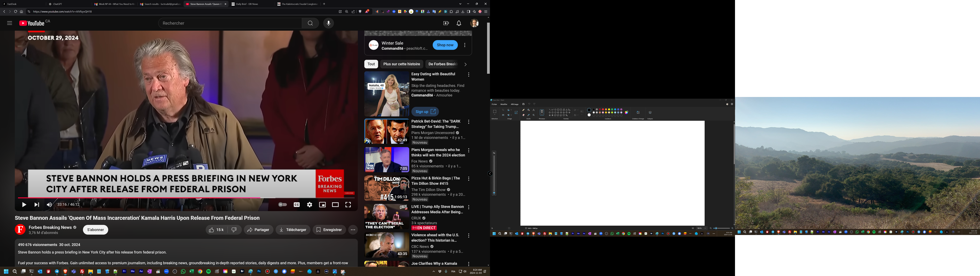Like the video with 15 k likes
Viewport: 980px width, 276px height.
tap(216, 230)
